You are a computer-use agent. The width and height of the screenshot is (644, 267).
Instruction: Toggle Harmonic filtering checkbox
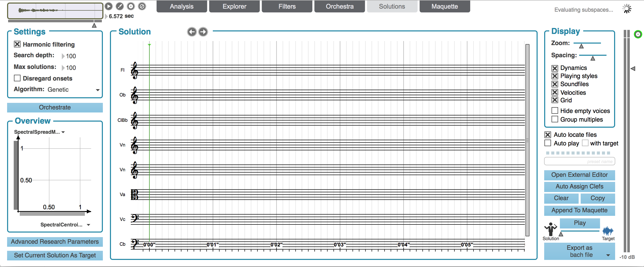tap(17, 44)
